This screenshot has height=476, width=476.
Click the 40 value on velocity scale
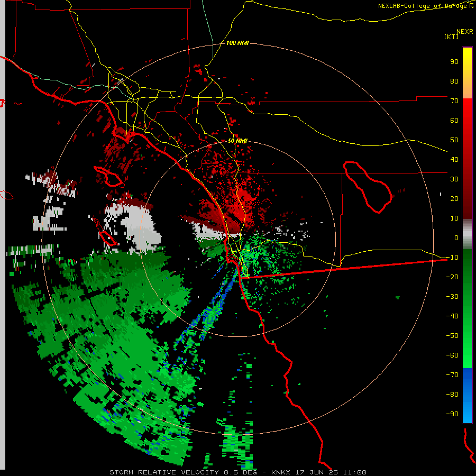tap(454, 159)
